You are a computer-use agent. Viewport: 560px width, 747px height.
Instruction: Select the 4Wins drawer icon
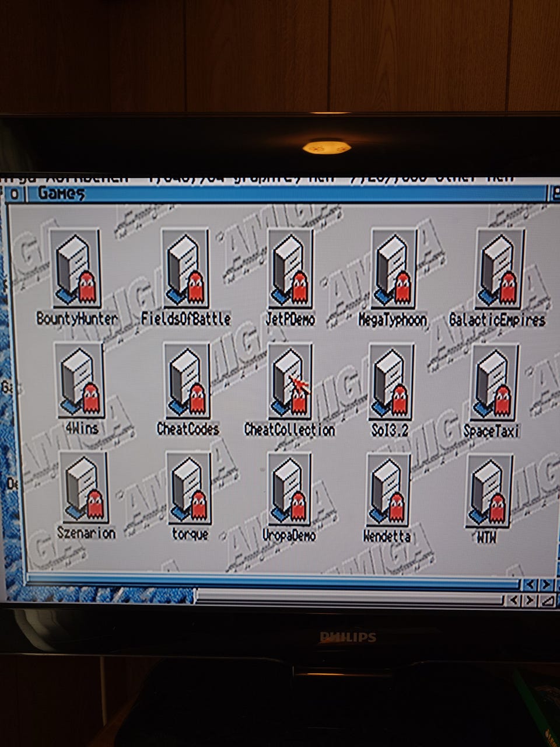(x=80, y=381)
